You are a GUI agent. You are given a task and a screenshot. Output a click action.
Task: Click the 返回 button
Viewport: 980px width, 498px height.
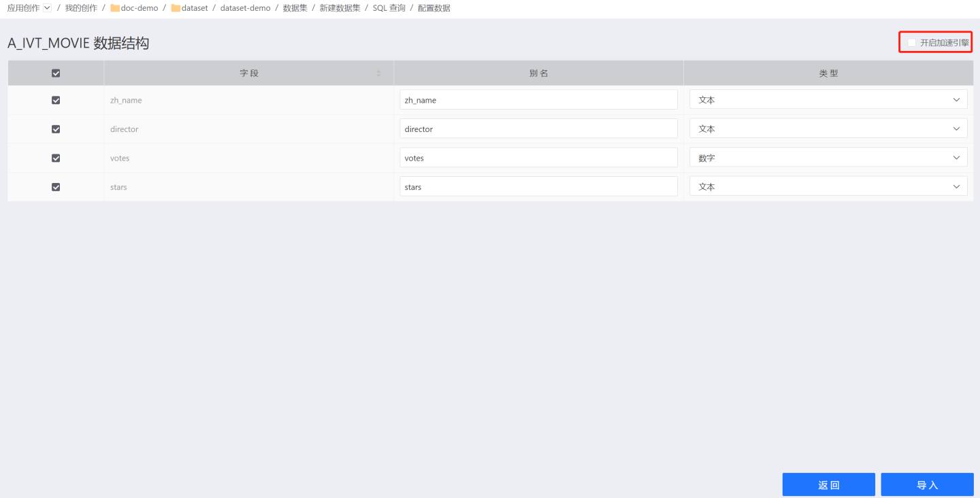point(828,485)
